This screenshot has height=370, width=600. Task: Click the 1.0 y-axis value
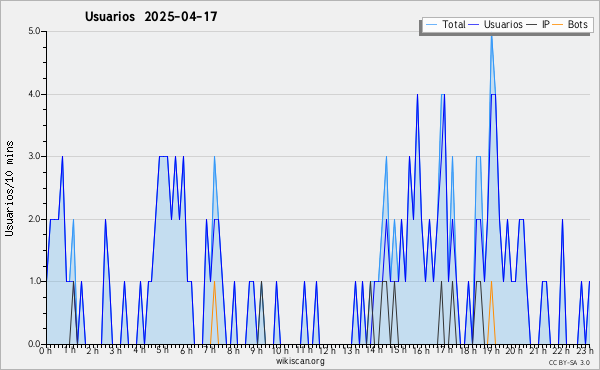coord(34,281)
